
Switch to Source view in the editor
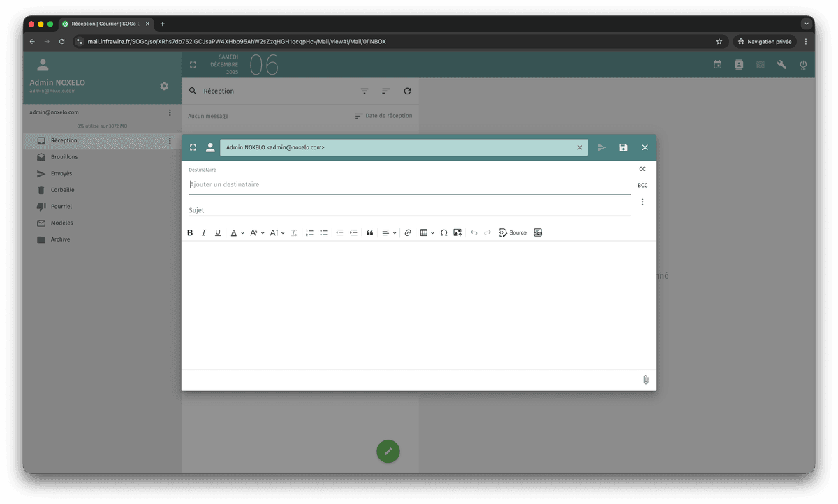(513, 232)
